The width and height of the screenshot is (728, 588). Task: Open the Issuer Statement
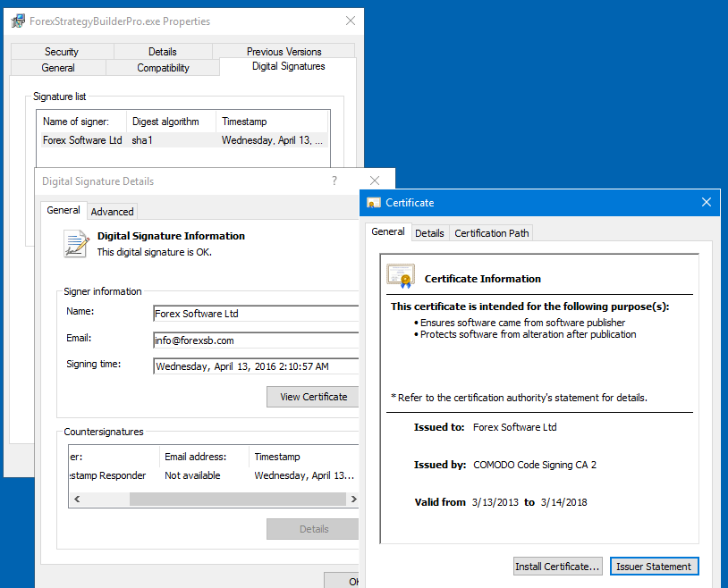(x=654, y=566)
